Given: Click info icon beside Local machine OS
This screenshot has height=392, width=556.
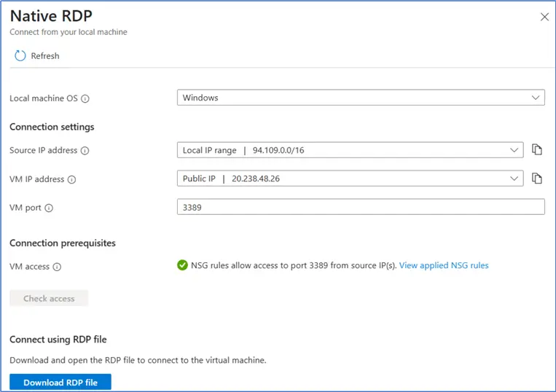Looking at the screenshot, I should pyautogui.click(x=85, y=98).
